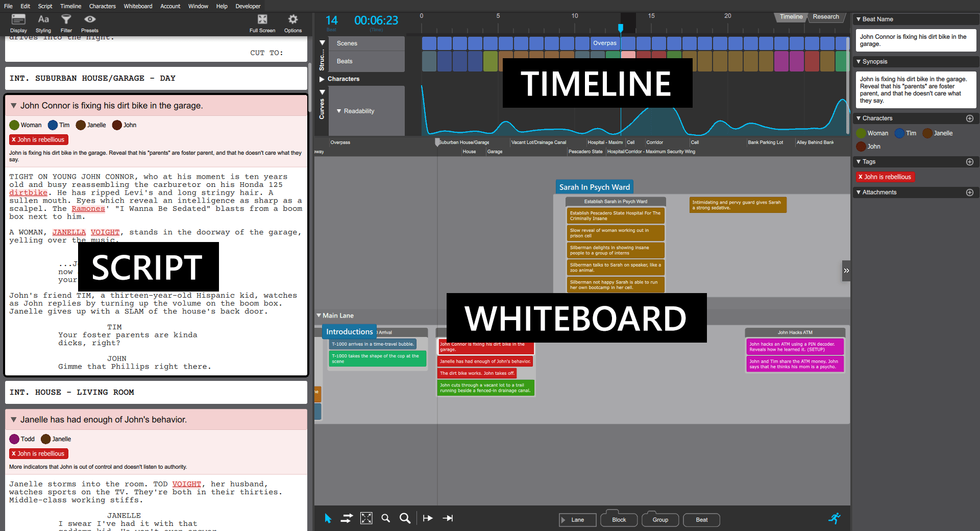The height and width of the screenshot is (531, 980).
Task: Switch to the Timeline tab
Action: [791, 17]
